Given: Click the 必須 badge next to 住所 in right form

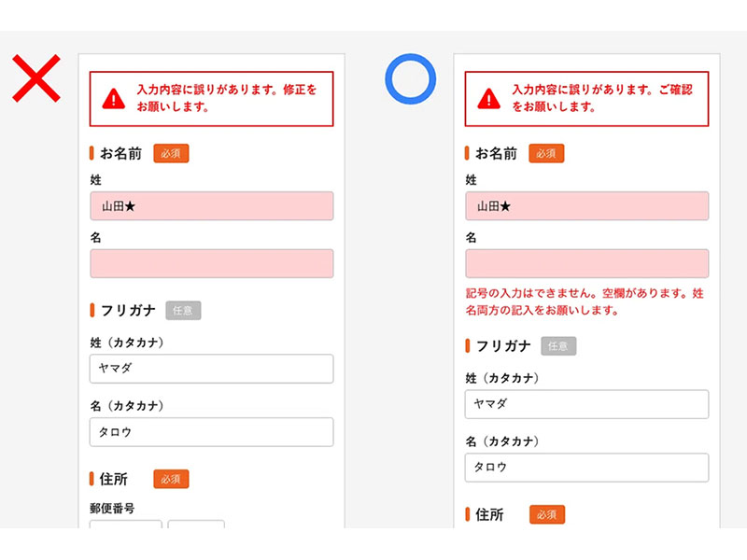Looking at the screenshot, I should 546,514.
